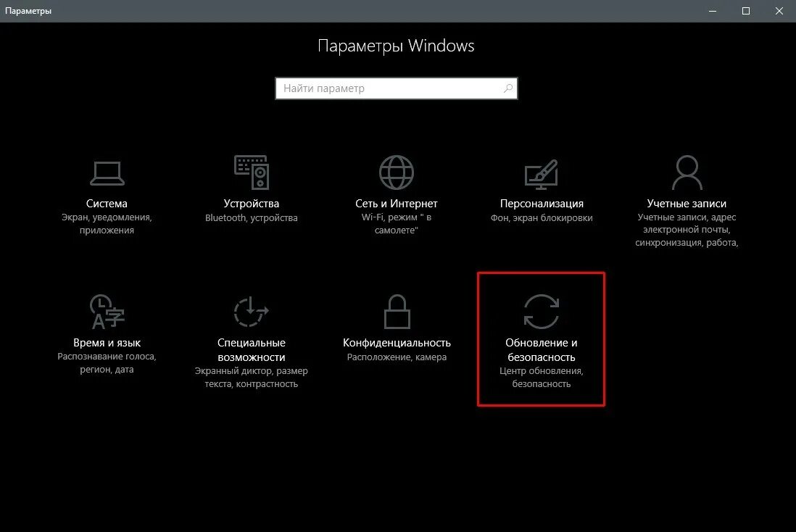The image size is (796, 532).
Task: Select the Время и язык clock icon
Action: 107,312
